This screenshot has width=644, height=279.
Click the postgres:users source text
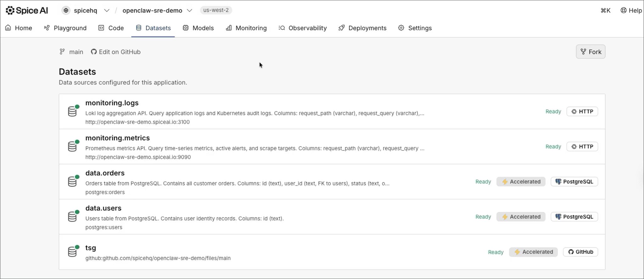[104, 227]
